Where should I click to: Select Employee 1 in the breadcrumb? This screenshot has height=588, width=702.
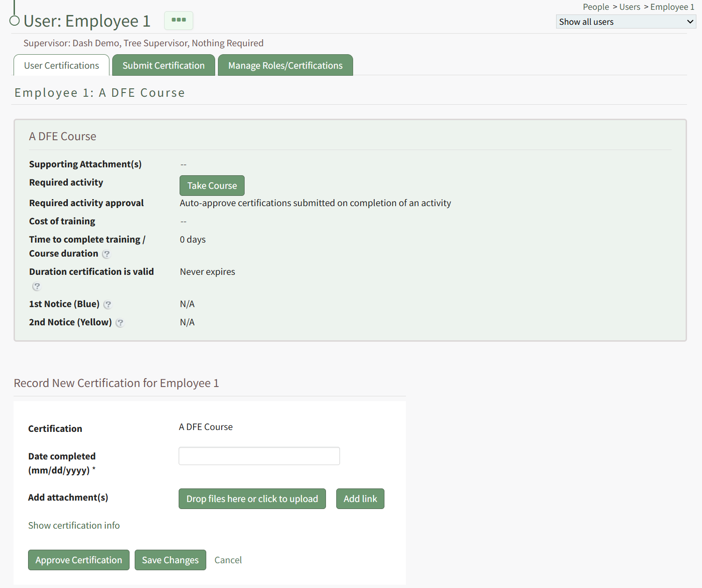click(x=672, y=7)
